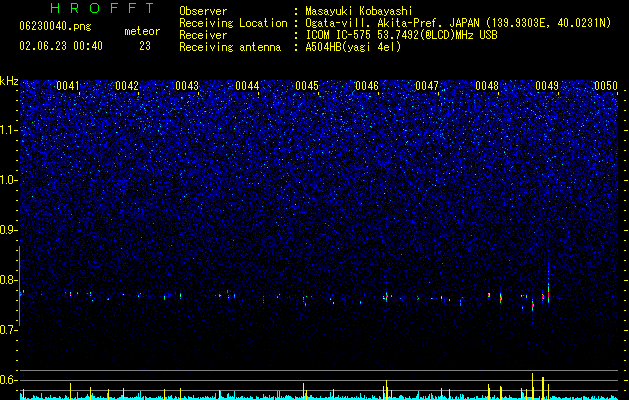Screen dimensions: 629x400
Task: Click the 1.1 kHz frequency axis label
Action: 9,130
